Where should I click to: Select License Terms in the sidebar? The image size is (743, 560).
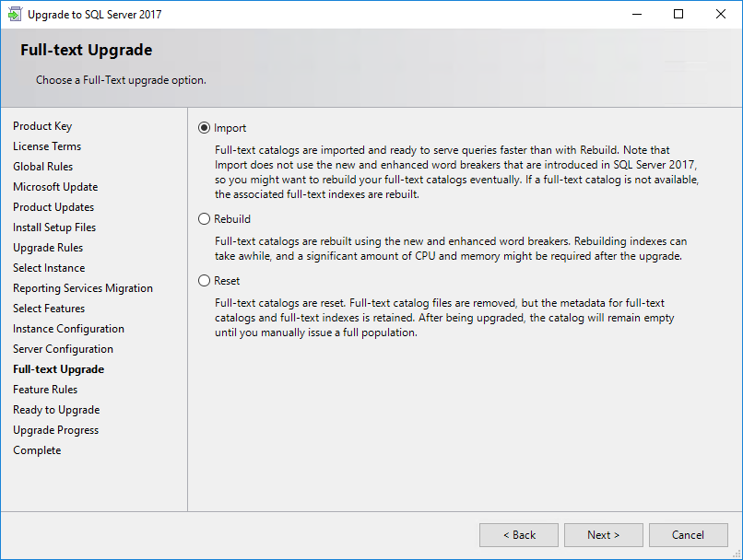click(47, 146)
